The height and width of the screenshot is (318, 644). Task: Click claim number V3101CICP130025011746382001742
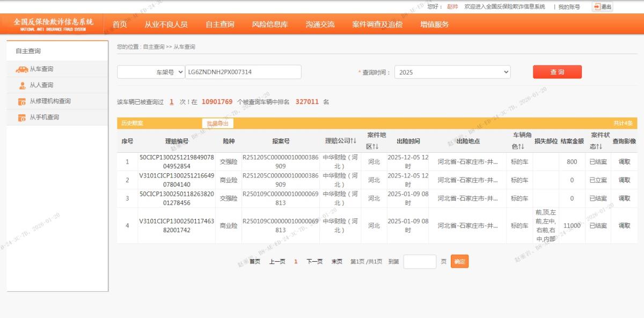click(177, 226)
